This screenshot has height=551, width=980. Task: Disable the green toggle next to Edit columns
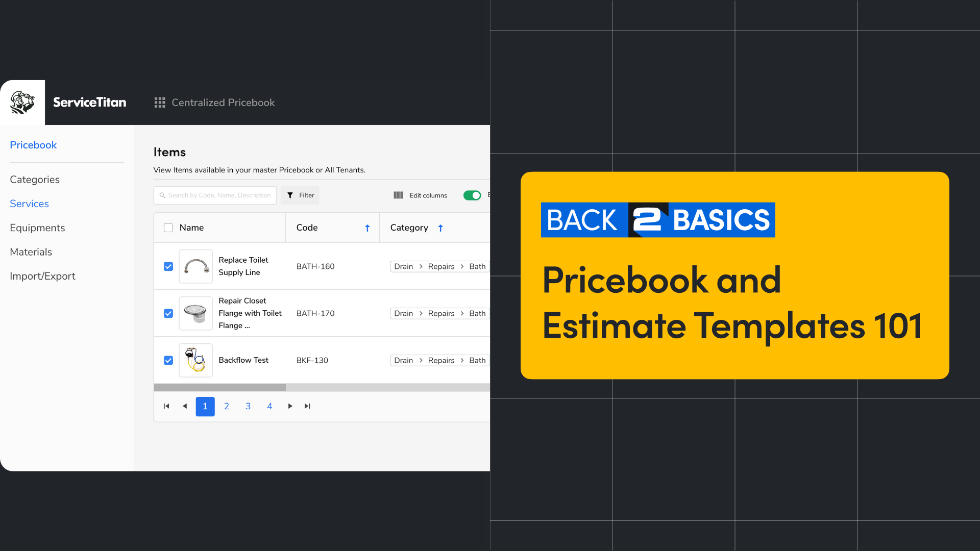472,195
